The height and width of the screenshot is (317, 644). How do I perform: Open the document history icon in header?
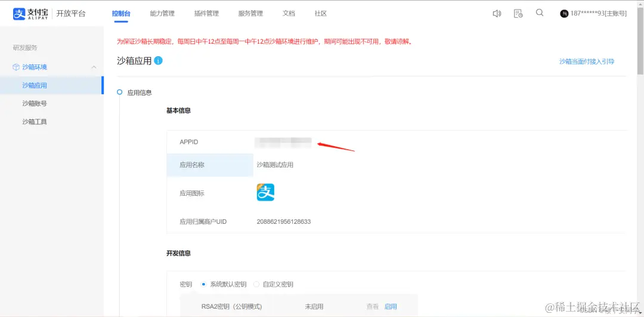point(518,14)
